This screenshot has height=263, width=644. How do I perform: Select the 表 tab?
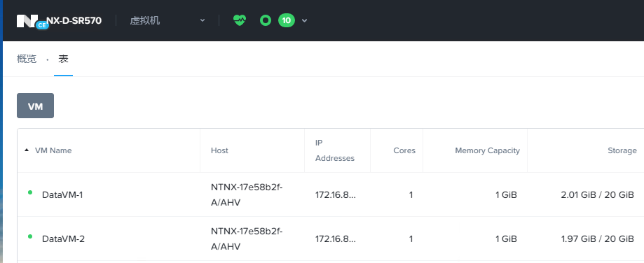point(63,59)
